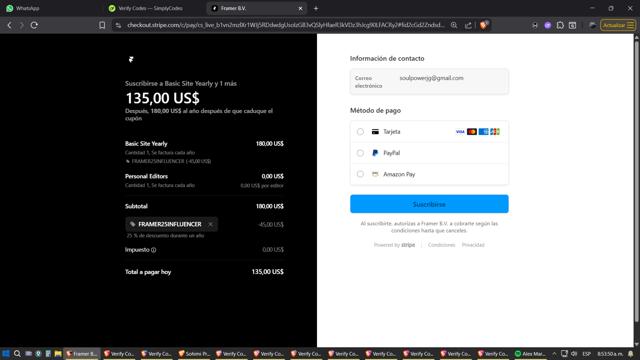Open the Brave wallet icon
Image resolution: width=640 pixels, height=360 pixels.
573,25
